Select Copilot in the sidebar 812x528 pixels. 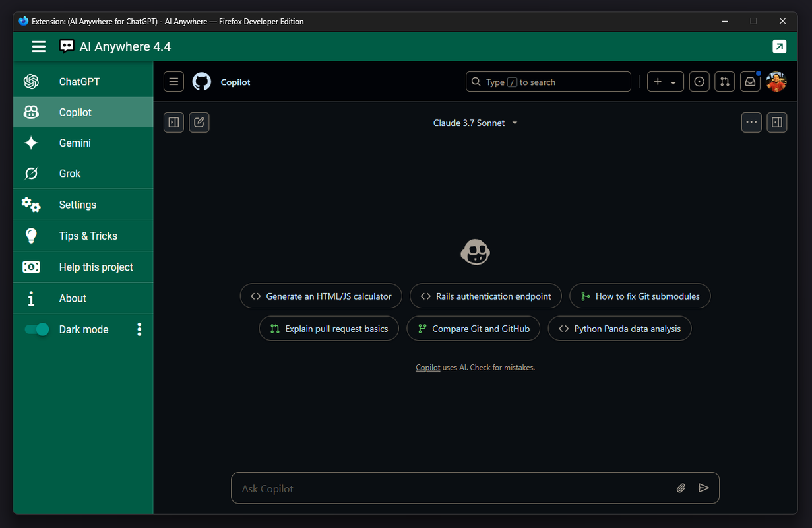[x=83, y=112]
